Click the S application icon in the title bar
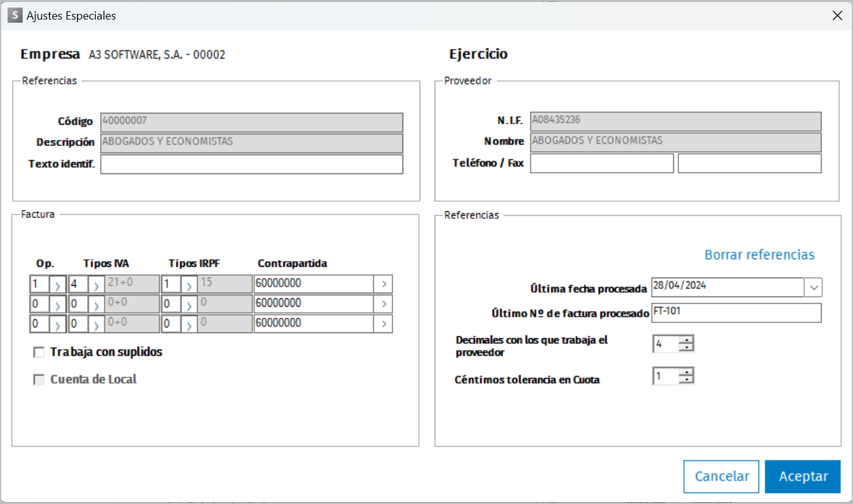The image size is (853, 504). [x=14, y=16]
